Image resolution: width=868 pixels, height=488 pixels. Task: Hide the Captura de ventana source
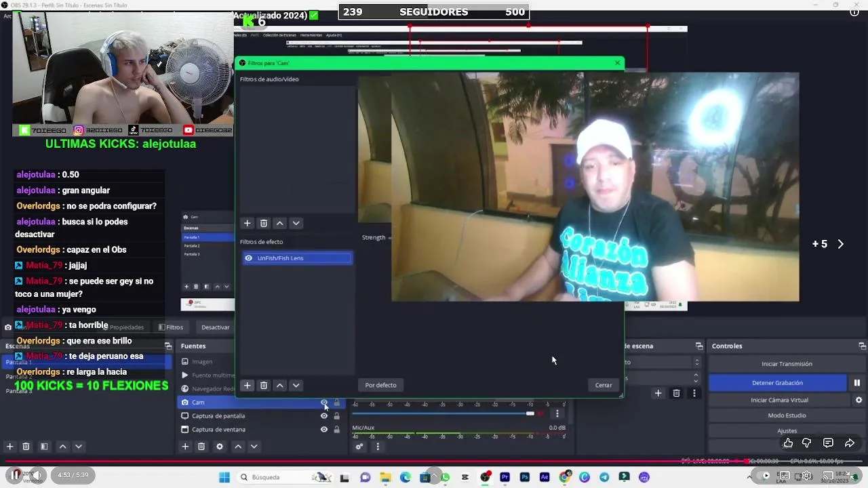pos(324,430)
